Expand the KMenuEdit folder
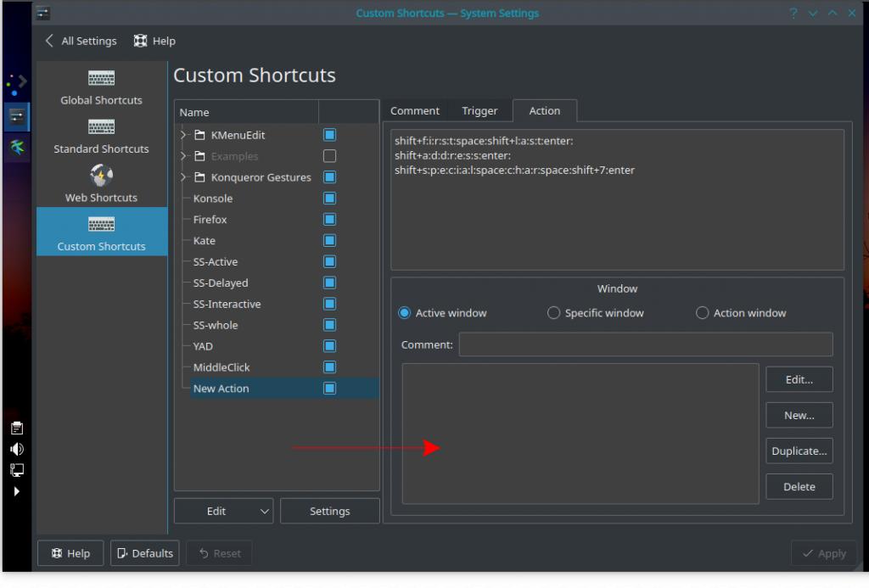The width and height of the screenshot is (869, 588). pos(184,135)
